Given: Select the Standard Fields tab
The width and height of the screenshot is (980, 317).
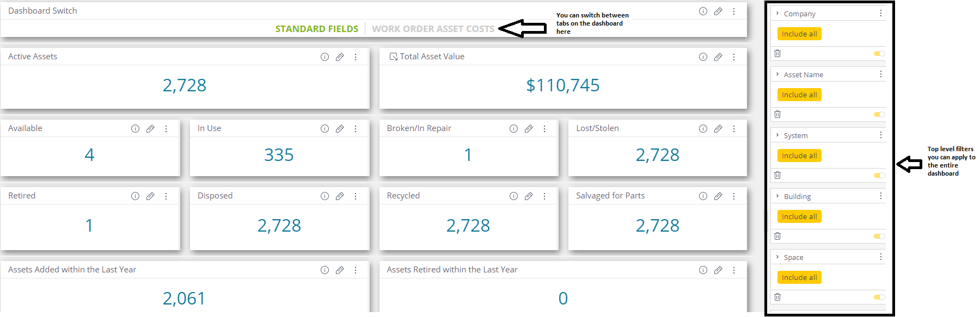Looking at the screenshot, I should (x=317, y=29).
